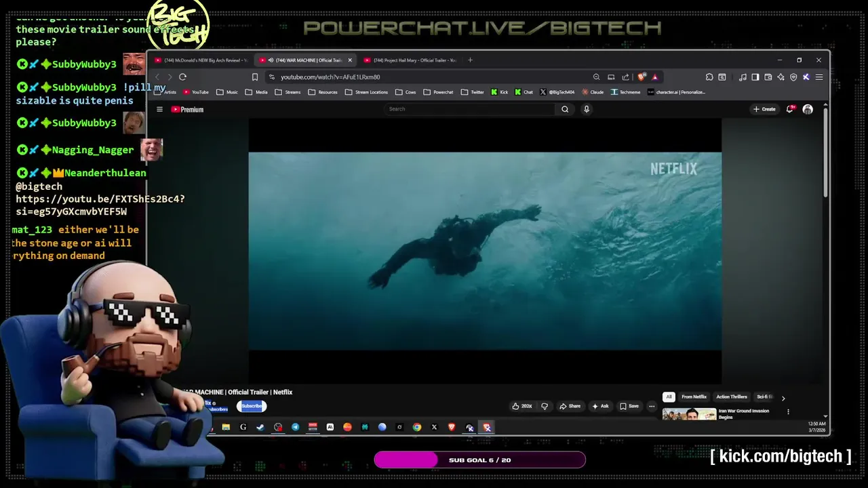
Task: Open more actions ellipsis beside the Save button
Action: [652, 406]
